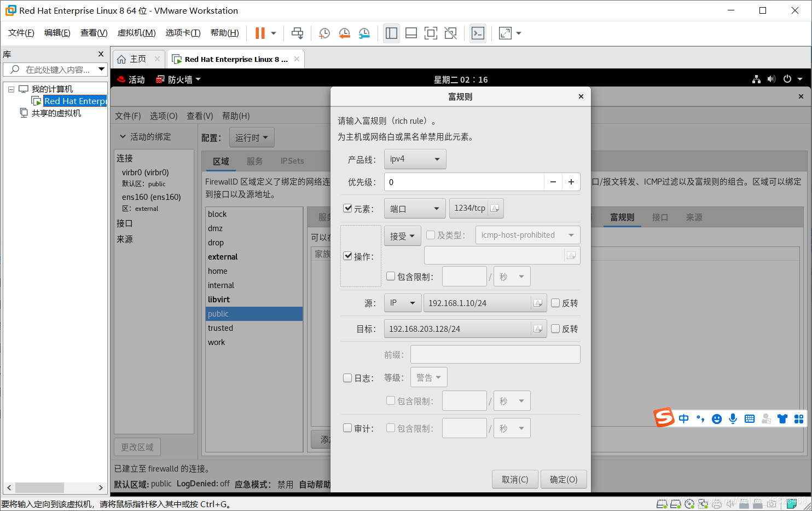Open the 帮助(H) VMware menu
The width and height of the screenshot is (812, 511).
tap(225, 33)
